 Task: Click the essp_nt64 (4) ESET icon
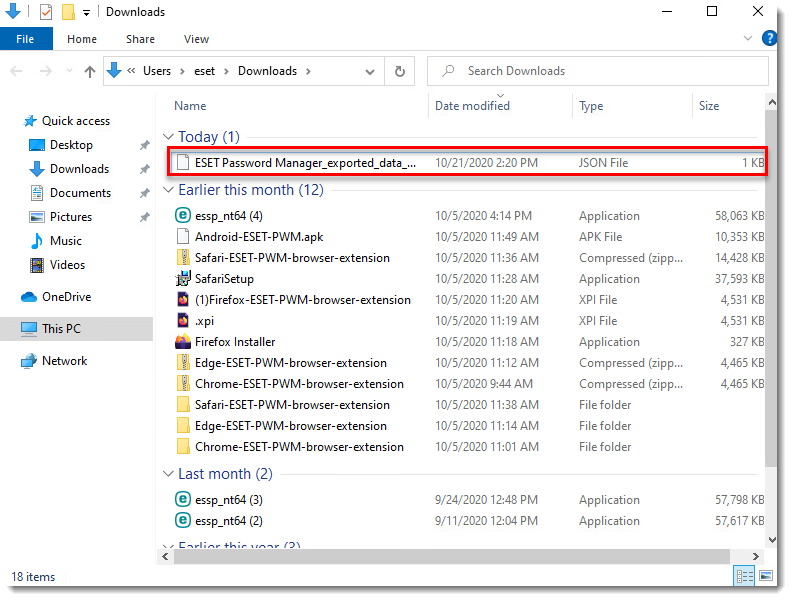[x=183, y=216]
